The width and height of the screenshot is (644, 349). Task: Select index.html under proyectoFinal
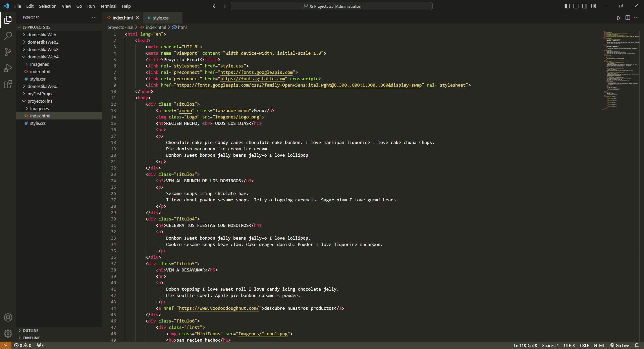pos(59,116)
